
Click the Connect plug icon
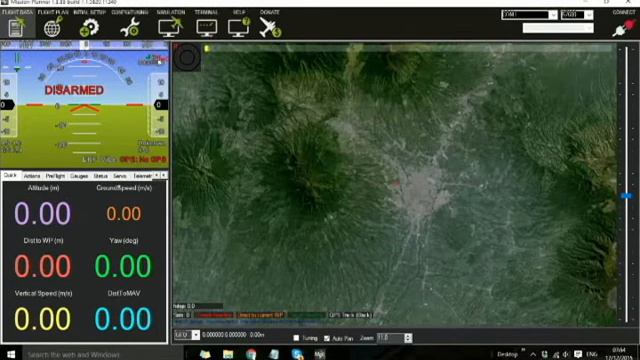click(624, 29)
